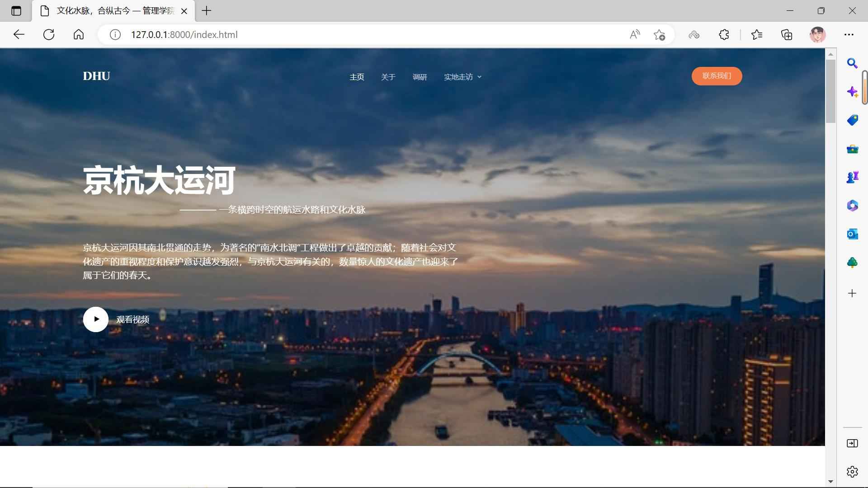This screenshot has width=868, height=488.
Task: Click the 联系我们 orange button
Action: (x=717, y=76)
